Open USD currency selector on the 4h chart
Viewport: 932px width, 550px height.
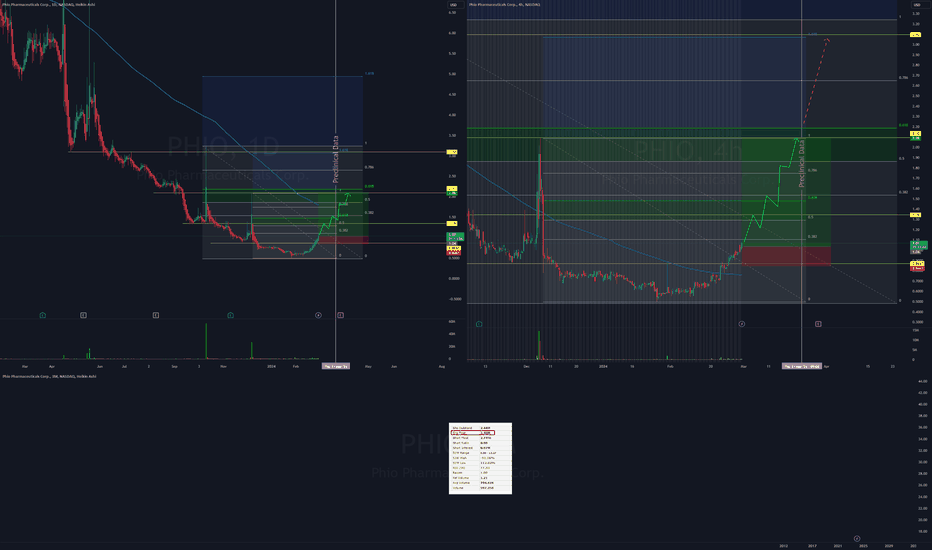click(916, 5)
